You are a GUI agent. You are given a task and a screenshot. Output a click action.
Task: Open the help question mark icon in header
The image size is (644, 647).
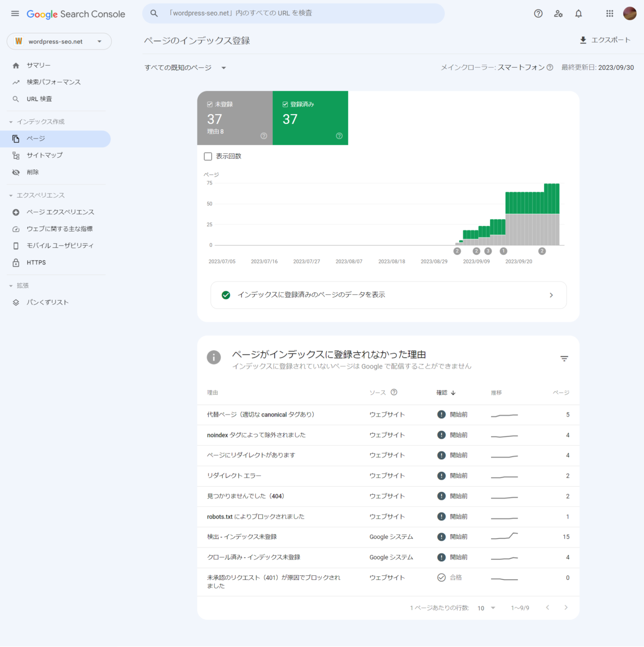(538, 14)
